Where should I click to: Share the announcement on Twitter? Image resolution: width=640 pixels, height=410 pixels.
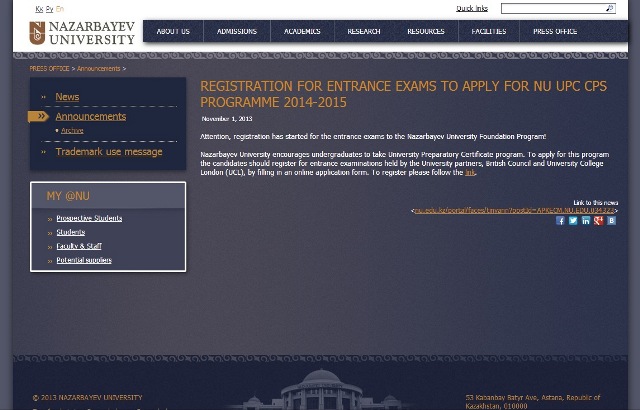point(573,221)
